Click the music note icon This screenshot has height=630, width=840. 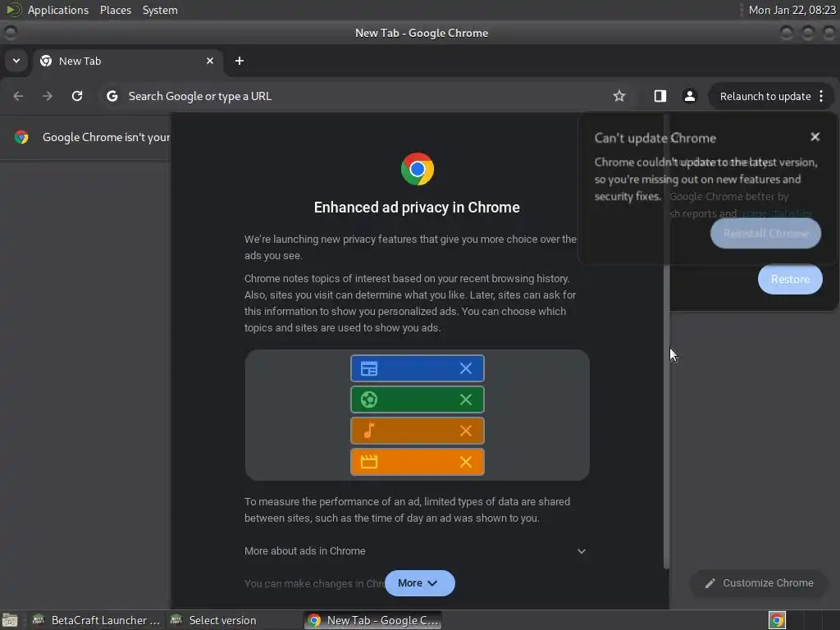click(x=369, y=431)
